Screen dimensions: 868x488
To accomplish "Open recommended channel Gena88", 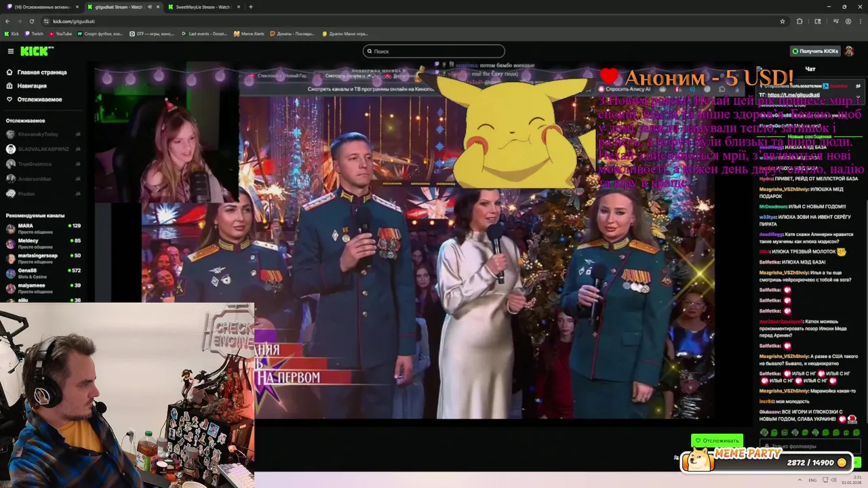I will (x=43, y=273).
